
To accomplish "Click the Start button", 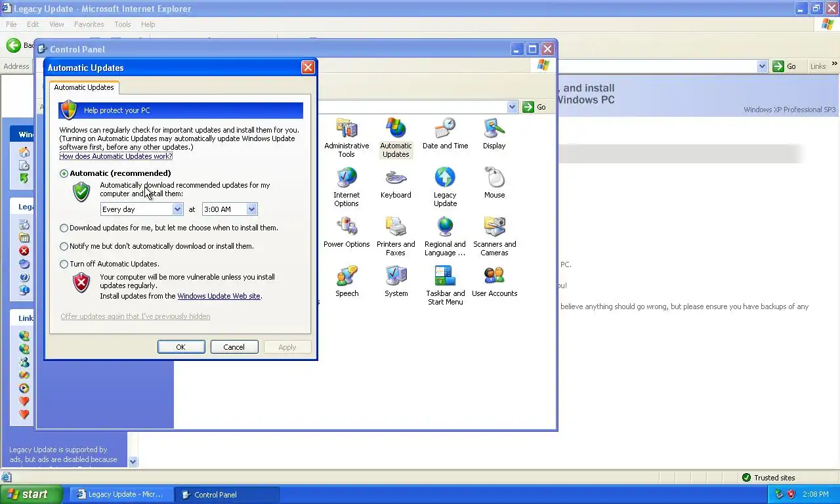I will [x=31, y=494].
